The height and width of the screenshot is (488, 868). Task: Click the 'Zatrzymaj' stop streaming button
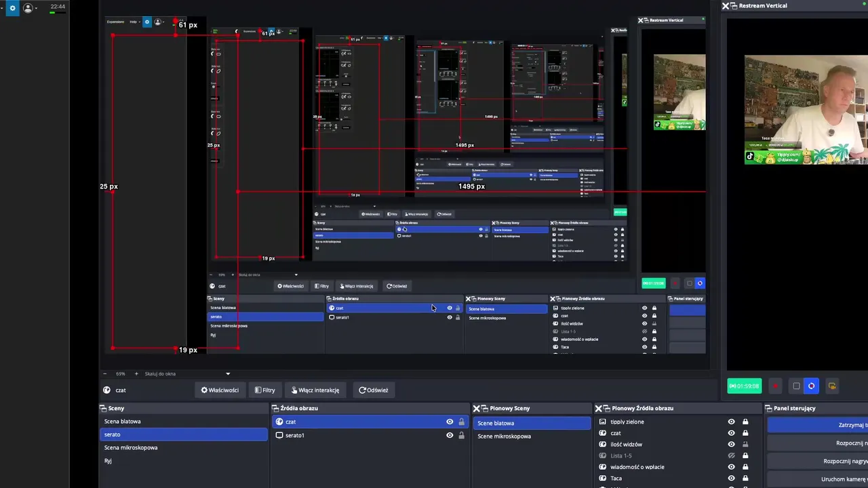coord(818,425)
